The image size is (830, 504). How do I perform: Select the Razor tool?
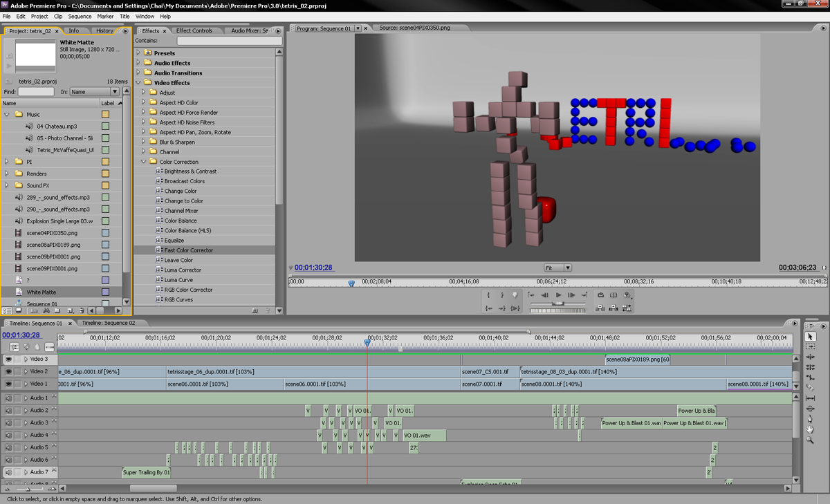(x=811, y=388)
